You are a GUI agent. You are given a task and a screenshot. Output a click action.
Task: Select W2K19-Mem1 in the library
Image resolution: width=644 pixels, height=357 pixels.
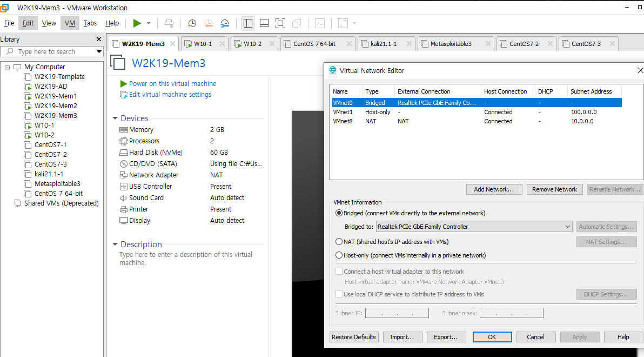click(x=56, y=96)
